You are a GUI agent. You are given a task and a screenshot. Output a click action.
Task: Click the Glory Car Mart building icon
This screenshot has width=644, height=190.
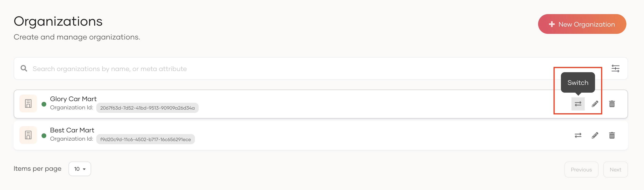click(x=28, y=104)
